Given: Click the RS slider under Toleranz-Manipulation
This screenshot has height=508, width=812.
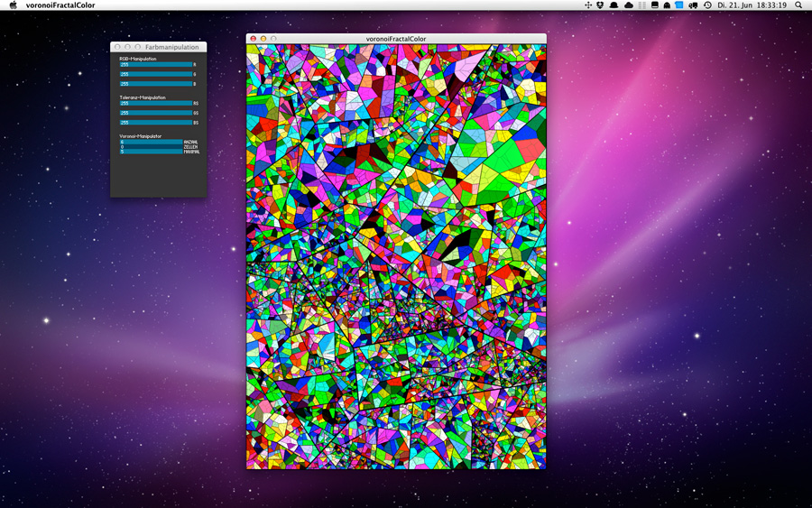Looking at the screenshot, I should [155, 103].
